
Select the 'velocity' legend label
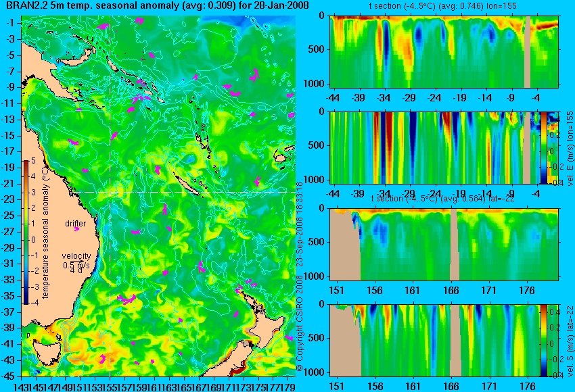click(76, 256)
